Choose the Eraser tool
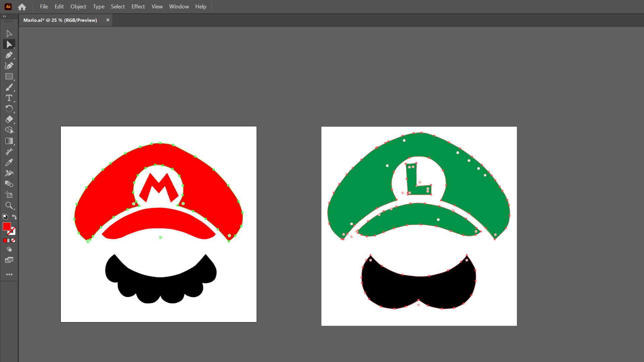 coord(9,119)
